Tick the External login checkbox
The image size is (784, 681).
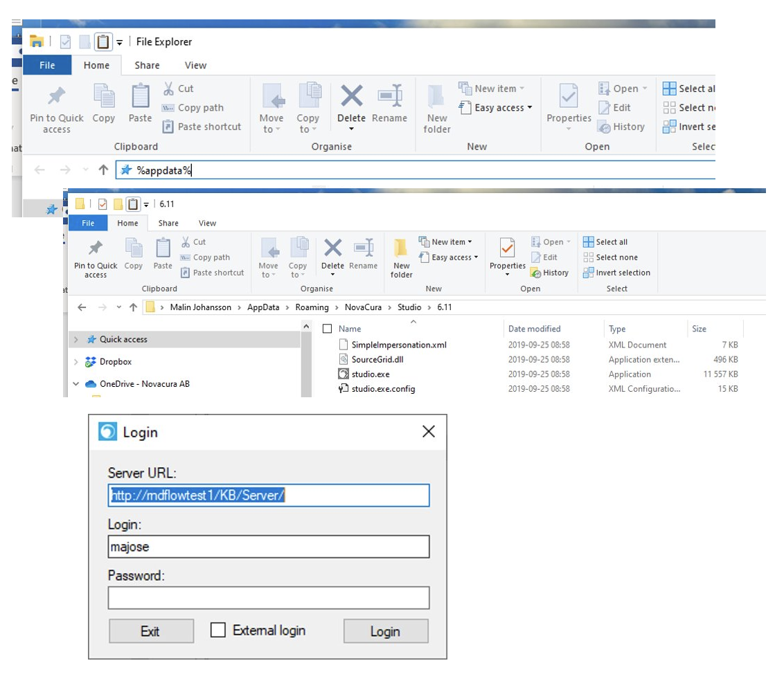coord(218,630)
